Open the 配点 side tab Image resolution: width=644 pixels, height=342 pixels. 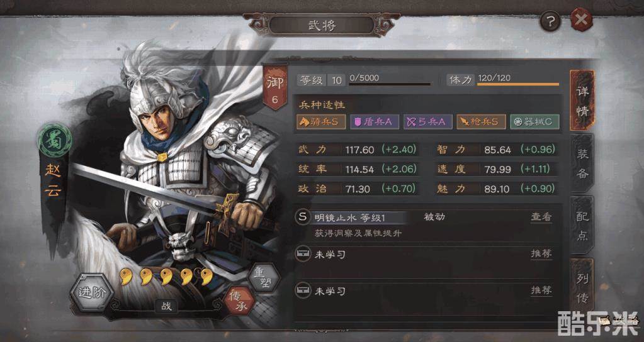[582, 226]
